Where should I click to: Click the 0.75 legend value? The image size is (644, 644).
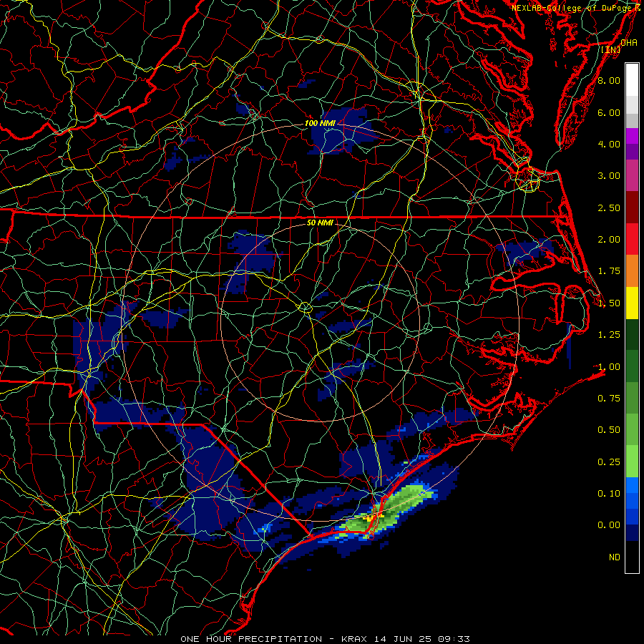tap(609, 399)
